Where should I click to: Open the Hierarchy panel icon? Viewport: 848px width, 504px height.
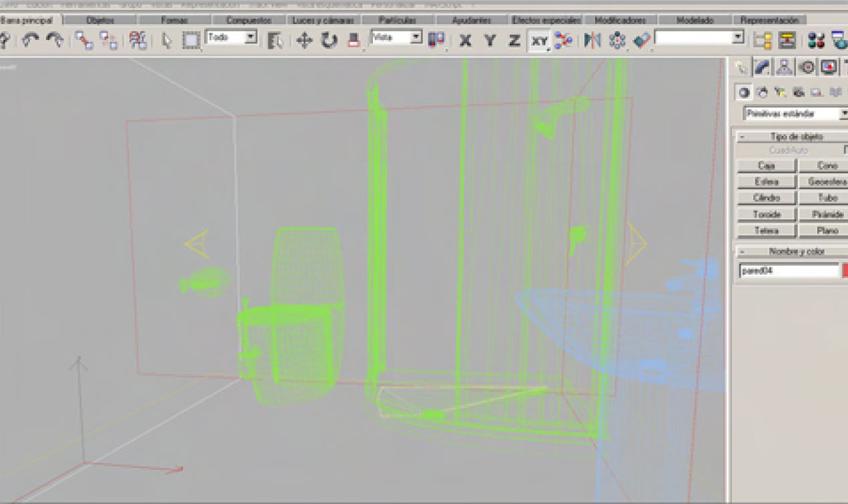tap(785, 67)
